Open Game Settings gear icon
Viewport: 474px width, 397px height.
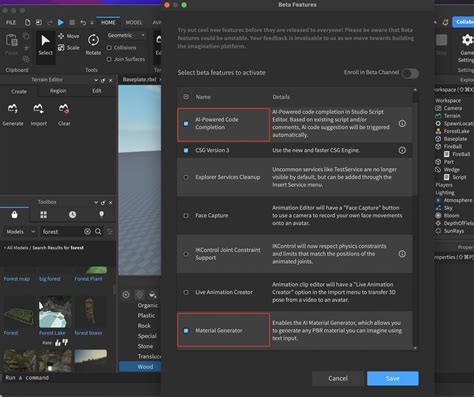click(467, 40)
